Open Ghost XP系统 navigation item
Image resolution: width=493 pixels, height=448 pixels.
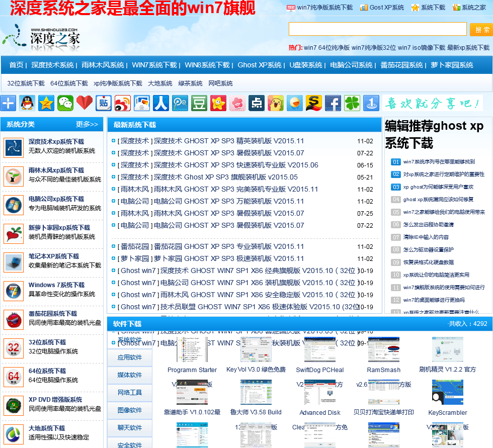[x=260, y=65]
